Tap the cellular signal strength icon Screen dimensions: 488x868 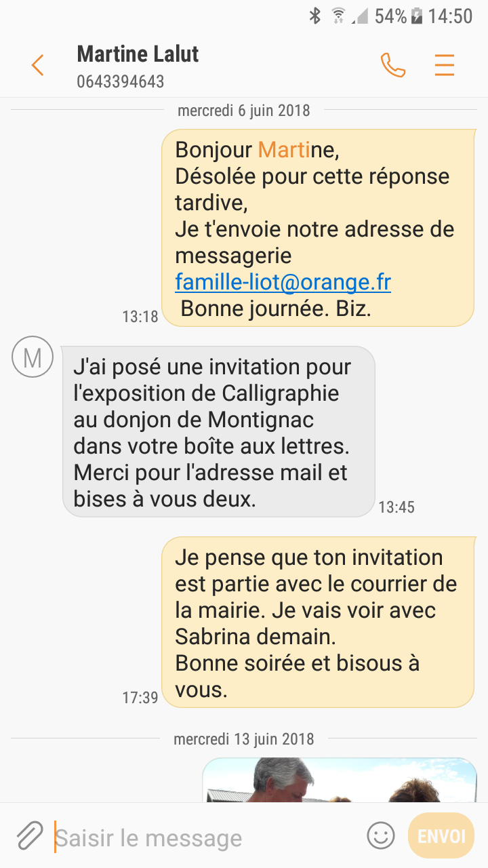[x=361, y=16]
